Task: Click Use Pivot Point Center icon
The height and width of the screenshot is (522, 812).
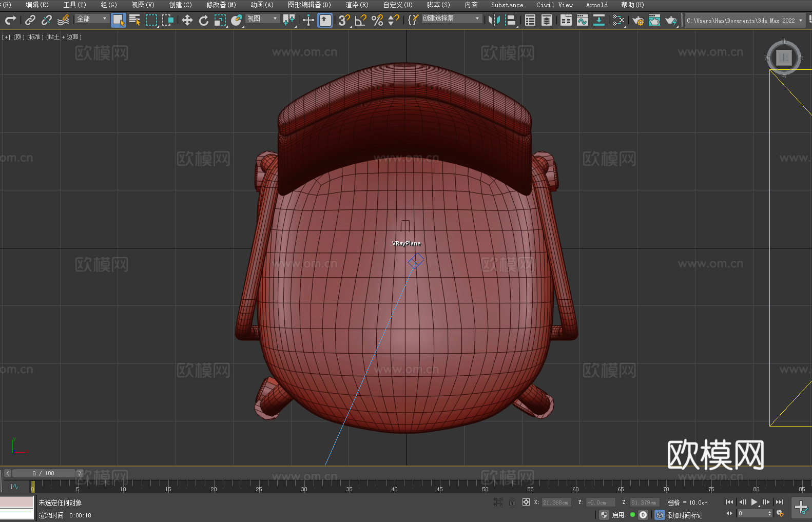Action: [x=289, y=20]
